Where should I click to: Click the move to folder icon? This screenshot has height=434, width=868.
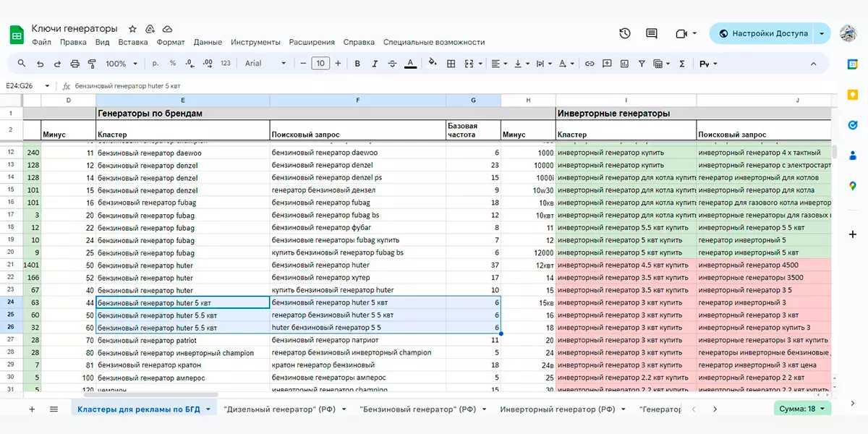[x=150, y=29]
